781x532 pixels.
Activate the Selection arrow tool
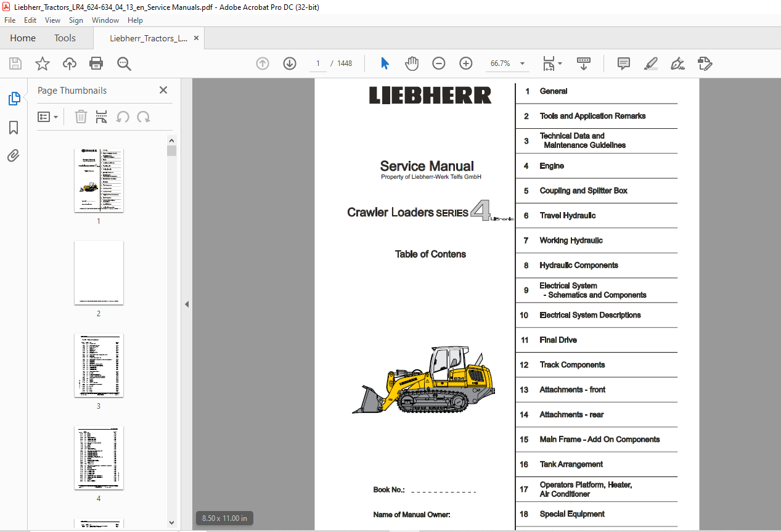[x=385, y=63]
